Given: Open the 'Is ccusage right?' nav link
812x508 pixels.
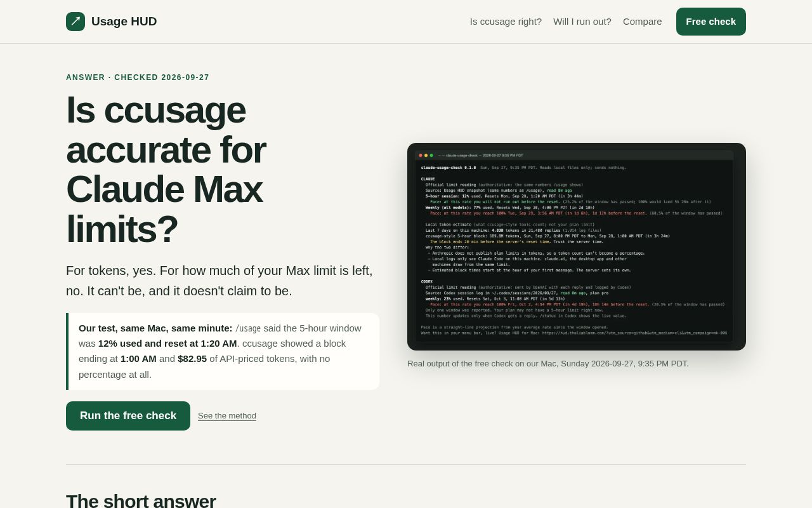Looking at the screenshot, I should point(506,22).
